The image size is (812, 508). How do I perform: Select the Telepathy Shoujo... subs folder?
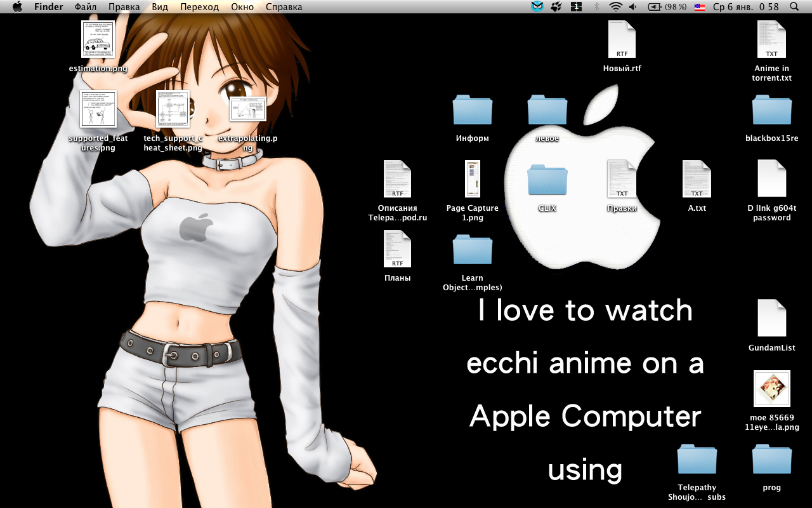(697, 458)
